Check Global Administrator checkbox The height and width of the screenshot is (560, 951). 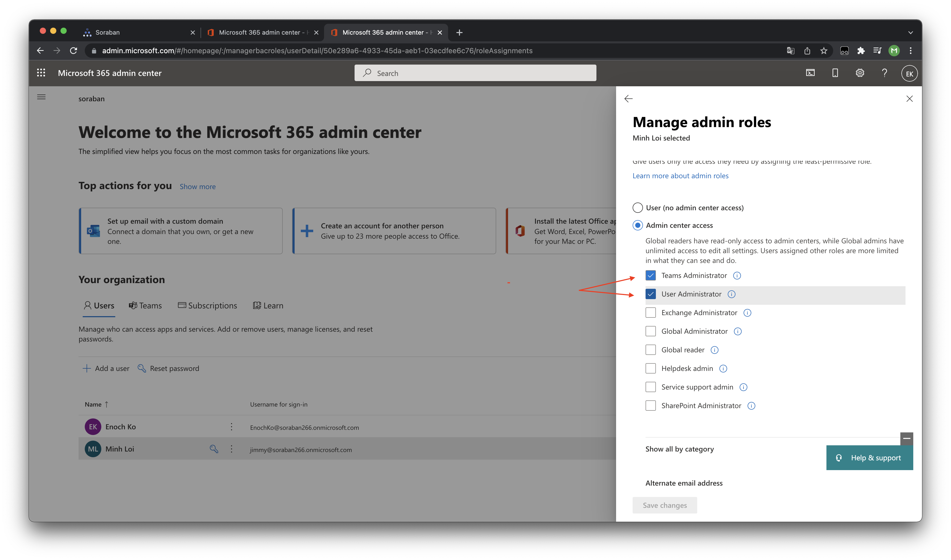pyautogui.click(x=650, y=331)
